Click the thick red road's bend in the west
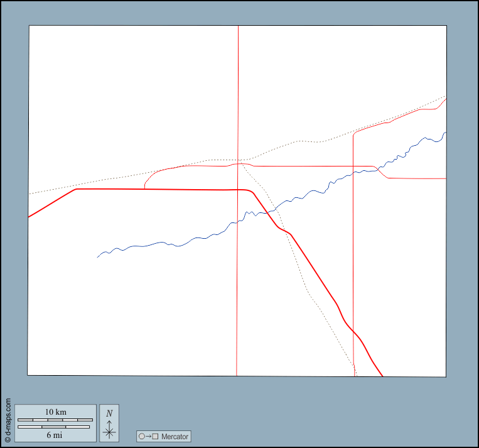 coord(76,189)
